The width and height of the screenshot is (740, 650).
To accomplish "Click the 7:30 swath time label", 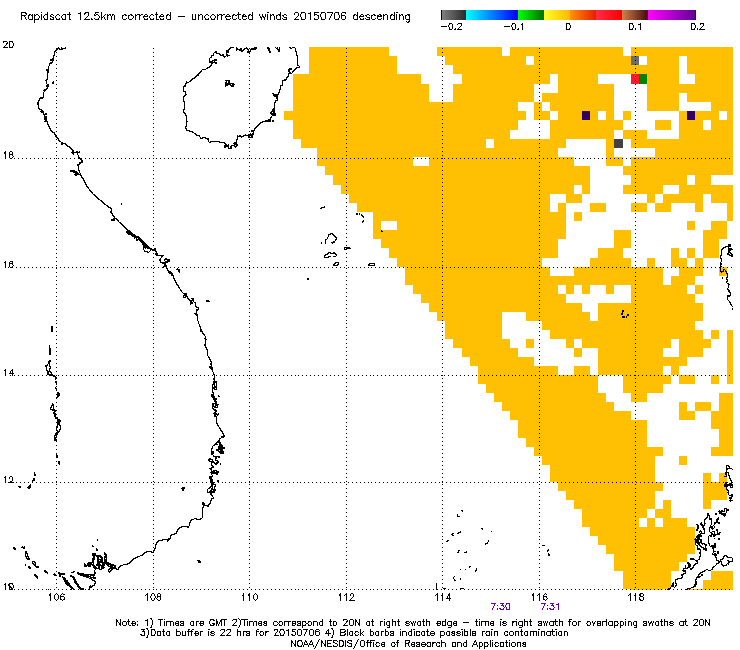I will (500, 607).
